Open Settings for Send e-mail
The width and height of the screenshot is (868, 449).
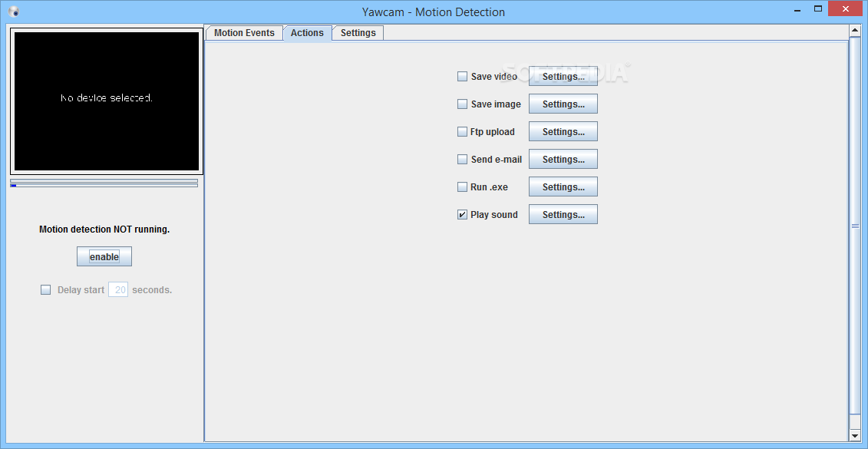pyautogui.click(x=563, y=160)
